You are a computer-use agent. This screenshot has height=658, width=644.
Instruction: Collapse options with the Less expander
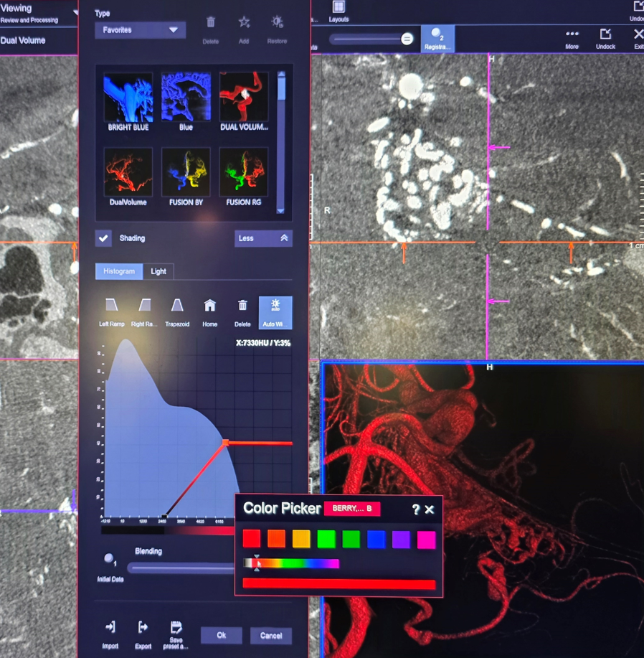pyautogui.click(x=262, y=238)
